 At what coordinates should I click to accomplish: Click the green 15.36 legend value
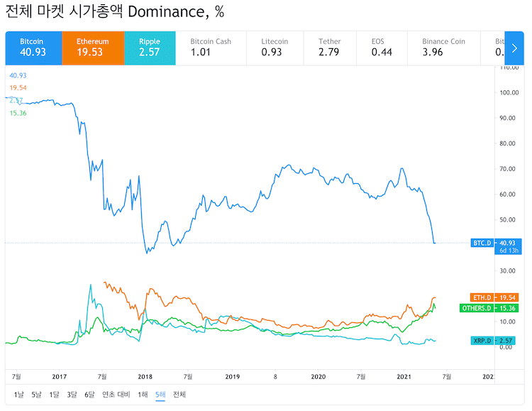(x=18, y=113)
